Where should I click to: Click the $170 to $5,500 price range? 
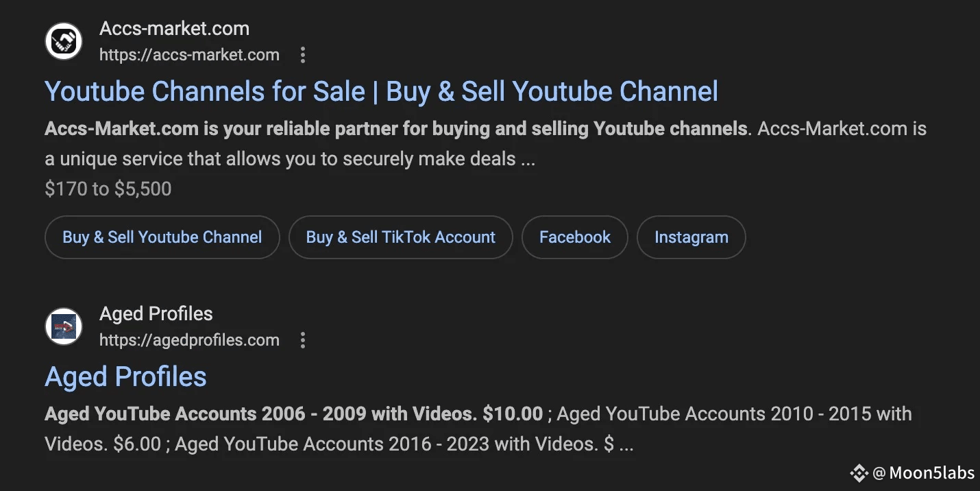coord(108,189)
